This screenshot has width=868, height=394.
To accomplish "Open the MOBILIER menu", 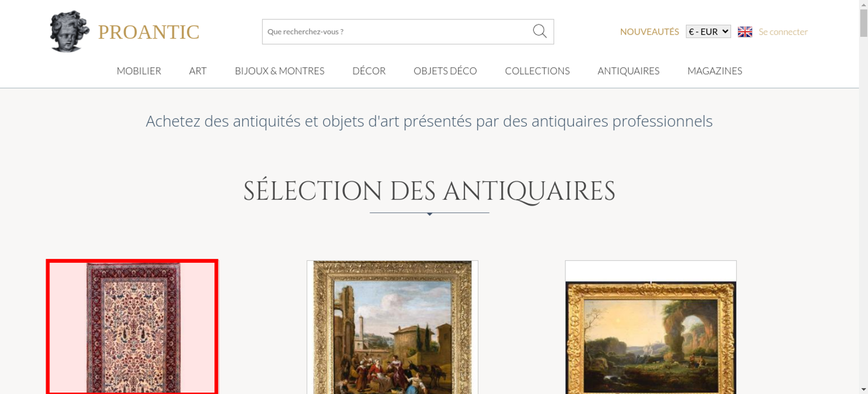I will click(x=139, y=71).
